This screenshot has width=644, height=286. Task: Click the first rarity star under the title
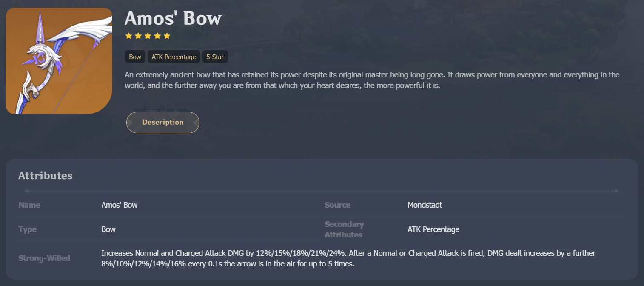tap(128, 36)
